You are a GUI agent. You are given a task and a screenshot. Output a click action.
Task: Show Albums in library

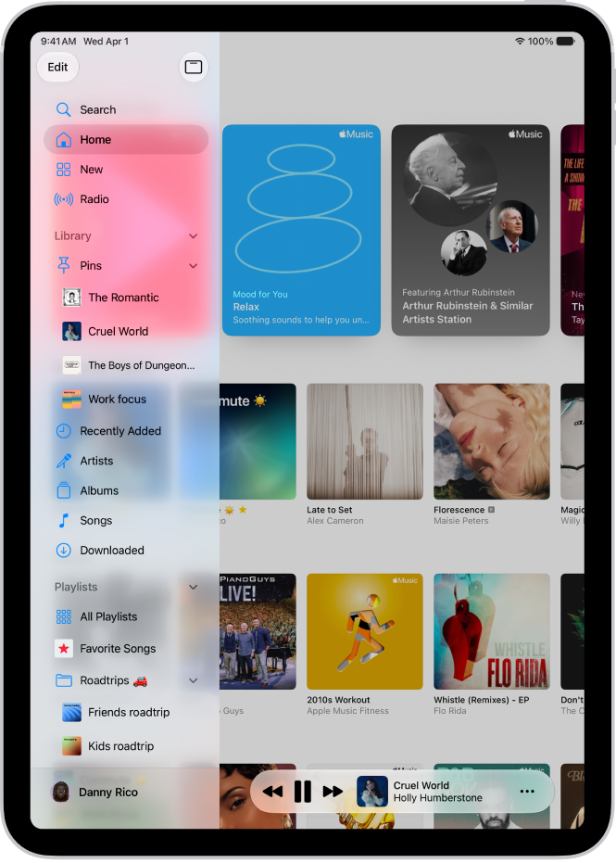[x=126, y=490]
